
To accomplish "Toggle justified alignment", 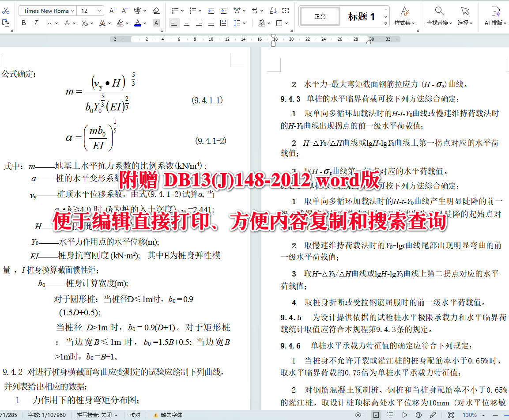I will coord(211,23).
